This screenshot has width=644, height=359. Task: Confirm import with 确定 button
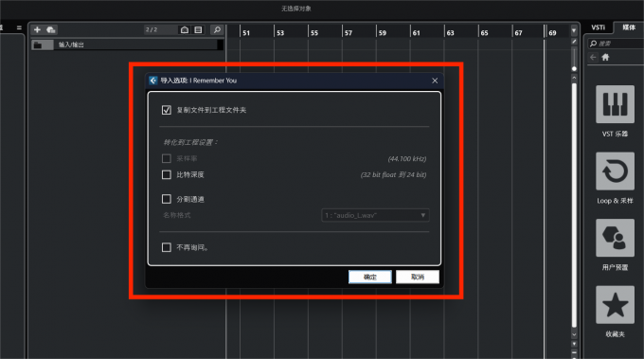coord(369,277)
